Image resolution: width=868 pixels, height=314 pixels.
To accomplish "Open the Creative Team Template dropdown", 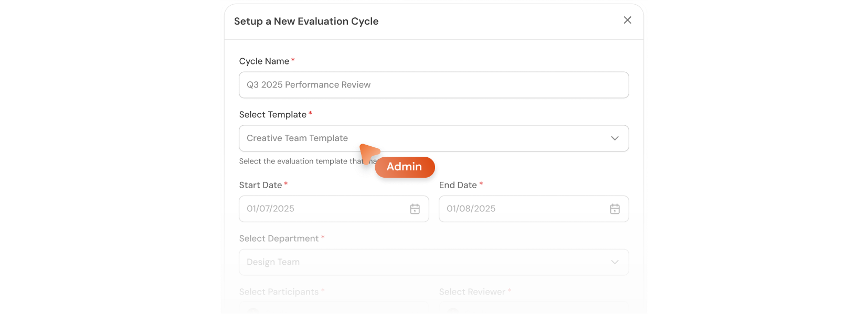I will tap(434, 138).
